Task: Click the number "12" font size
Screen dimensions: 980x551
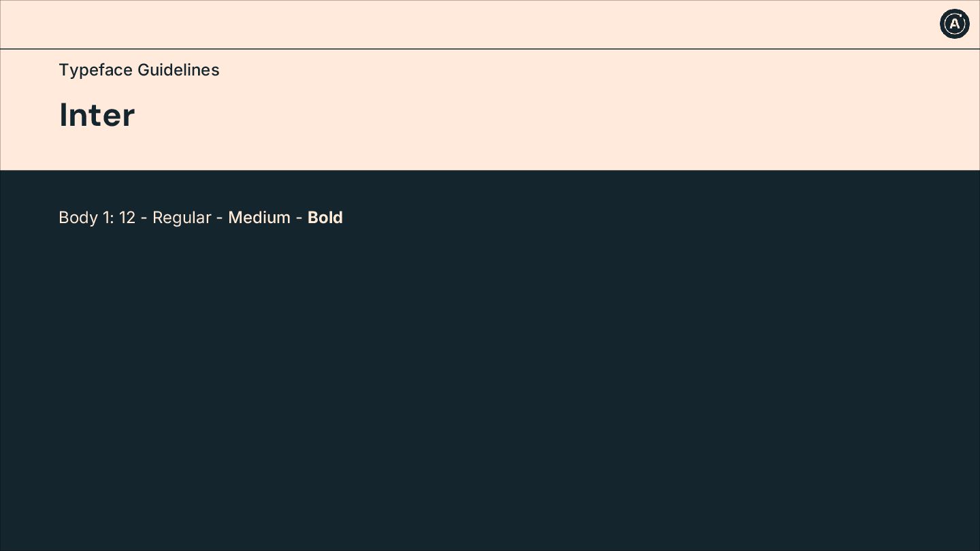Action: [127, 218]
